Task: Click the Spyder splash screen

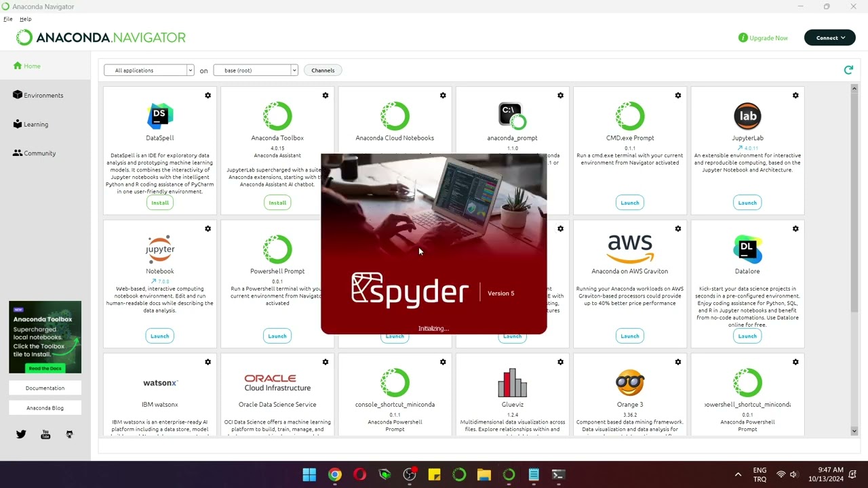Action: tap(434, 244)
